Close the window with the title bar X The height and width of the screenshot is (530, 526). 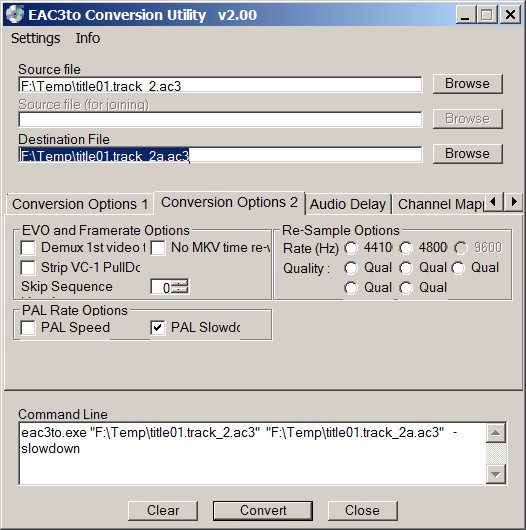coord(510,15)
